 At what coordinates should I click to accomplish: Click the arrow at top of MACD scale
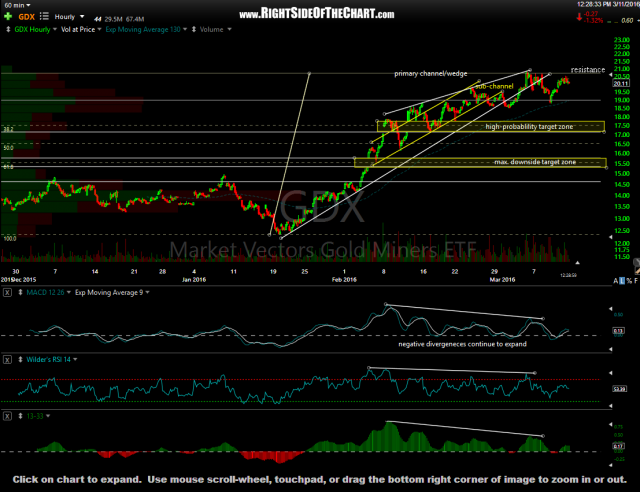(x=611, y=309)
